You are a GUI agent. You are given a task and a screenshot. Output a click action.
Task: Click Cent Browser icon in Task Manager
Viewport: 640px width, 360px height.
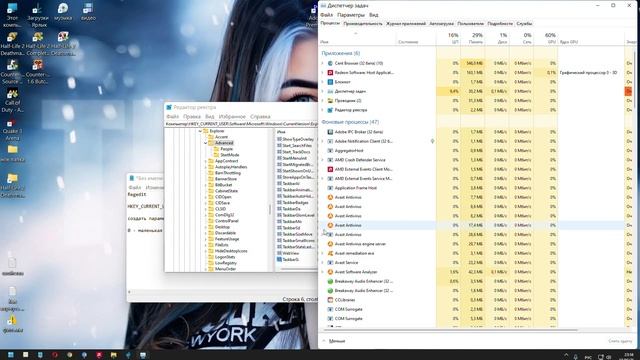pos(330,63)
